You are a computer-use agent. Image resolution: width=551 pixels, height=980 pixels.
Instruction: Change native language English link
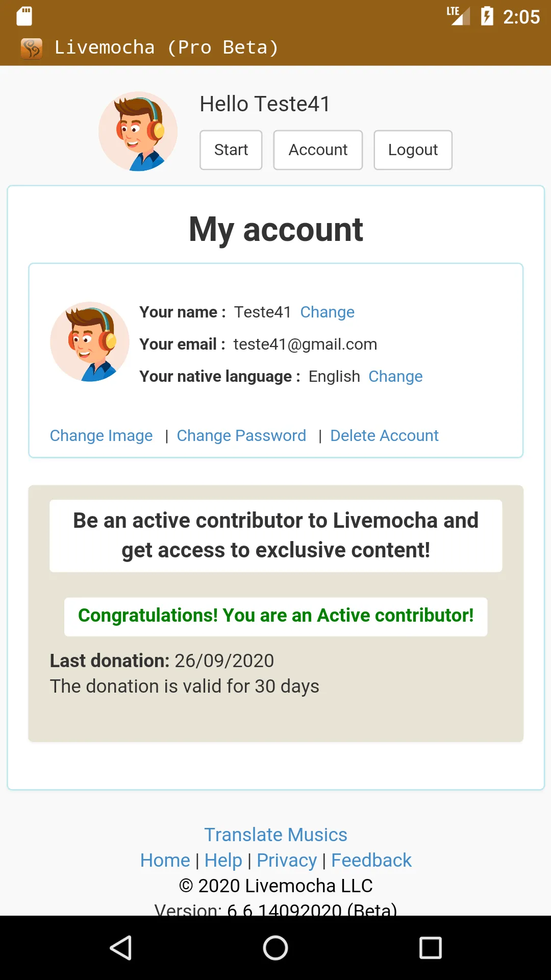point(395,376)
